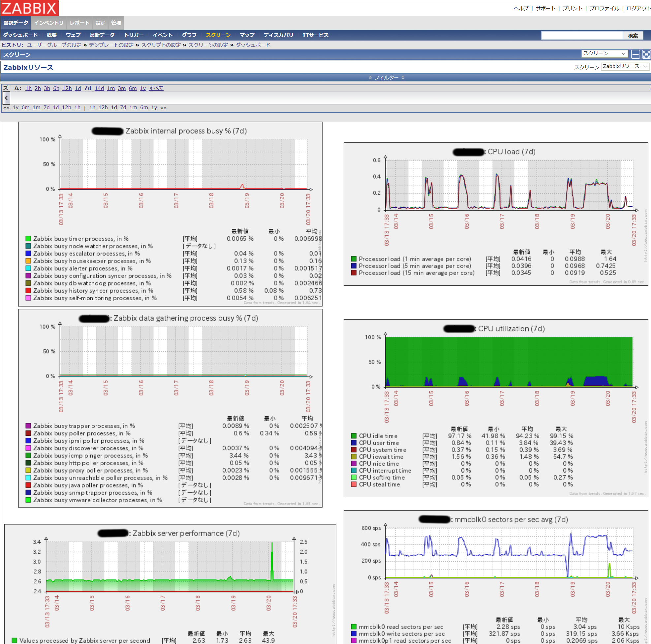The height and width of the screenshot is (644, 651).
Task: Click the Zabbixリソース screen title
Action: coord(28,67)
